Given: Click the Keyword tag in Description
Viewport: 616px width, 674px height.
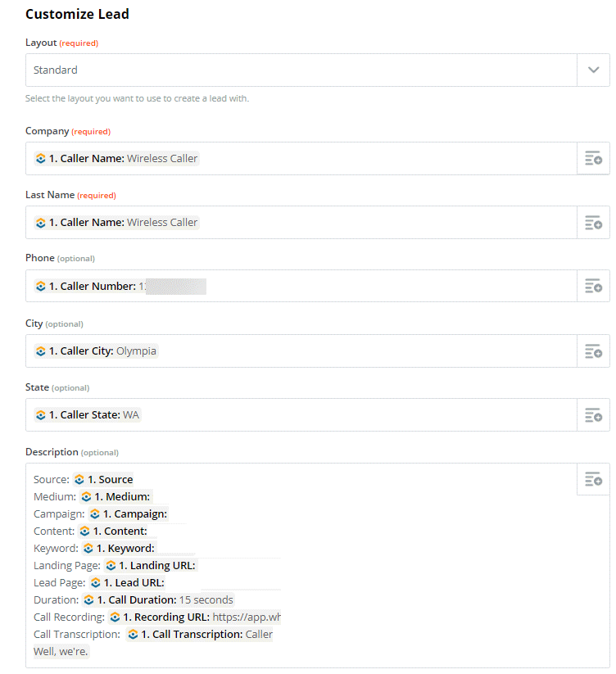Looking at the screenshot, I should click(x=119, y=549).
